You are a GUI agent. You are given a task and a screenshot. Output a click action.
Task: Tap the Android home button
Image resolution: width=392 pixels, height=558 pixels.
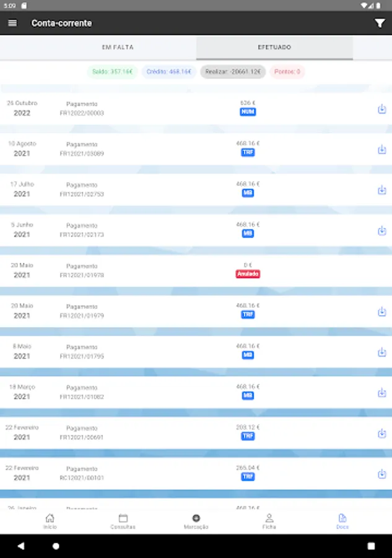point(56,546)
